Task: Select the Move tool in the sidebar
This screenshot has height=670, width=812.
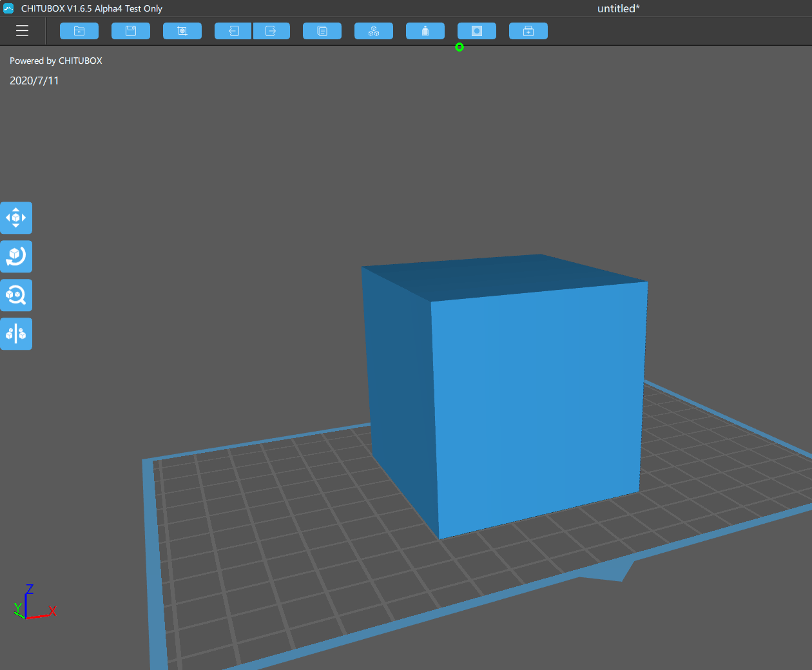Action: pos(16,218)
